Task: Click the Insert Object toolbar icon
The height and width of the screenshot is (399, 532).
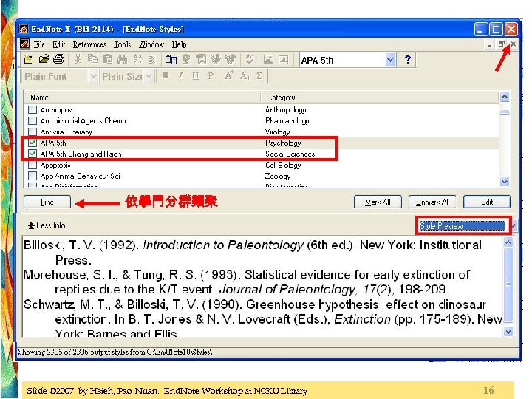Action: coord(284,59)
